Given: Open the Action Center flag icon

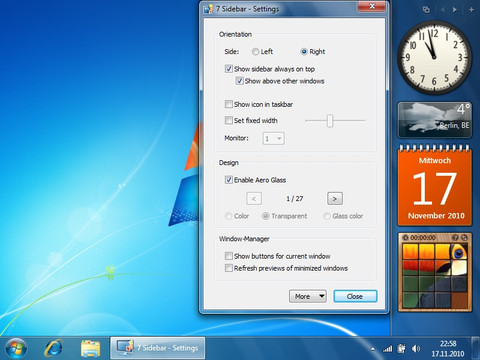Looking at the screenshot, I should click(402, 349).
